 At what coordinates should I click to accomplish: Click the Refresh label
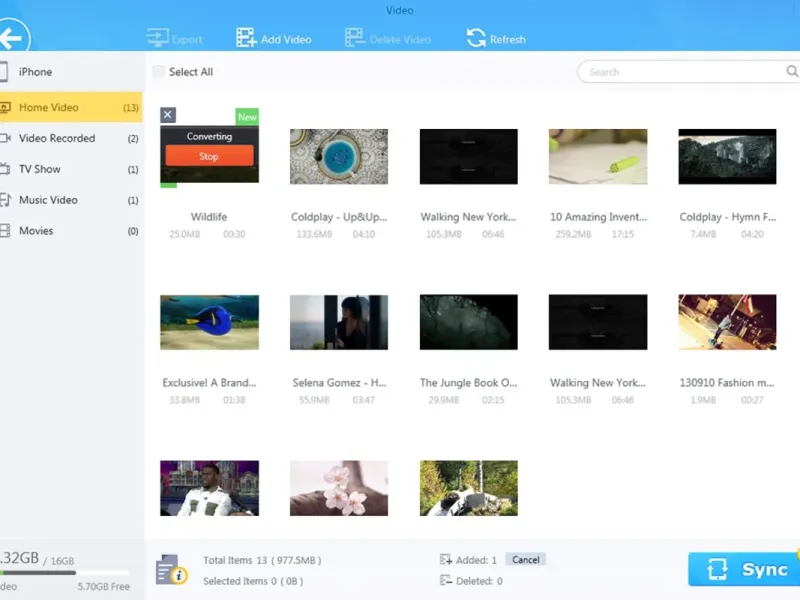tap(508, 39)
